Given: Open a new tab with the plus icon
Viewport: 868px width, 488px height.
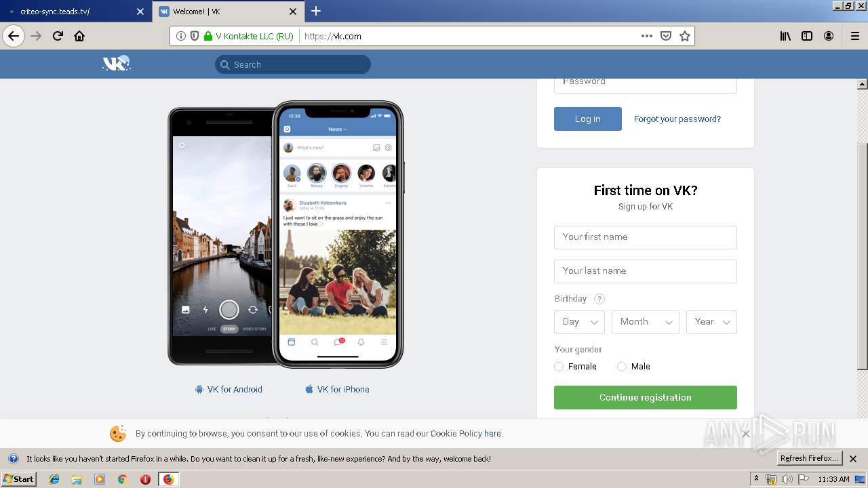Looking at the screenshot, I should (x=316, y=11).
